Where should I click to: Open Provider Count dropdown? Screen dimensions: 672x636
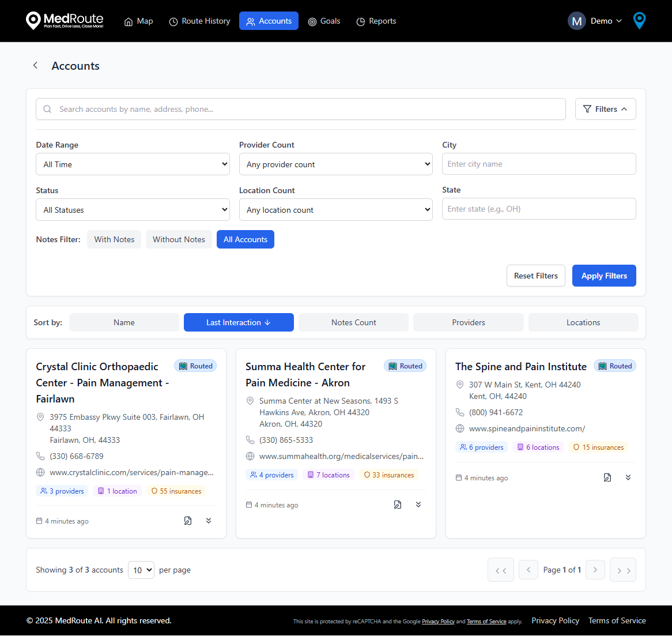click(335, 164)
